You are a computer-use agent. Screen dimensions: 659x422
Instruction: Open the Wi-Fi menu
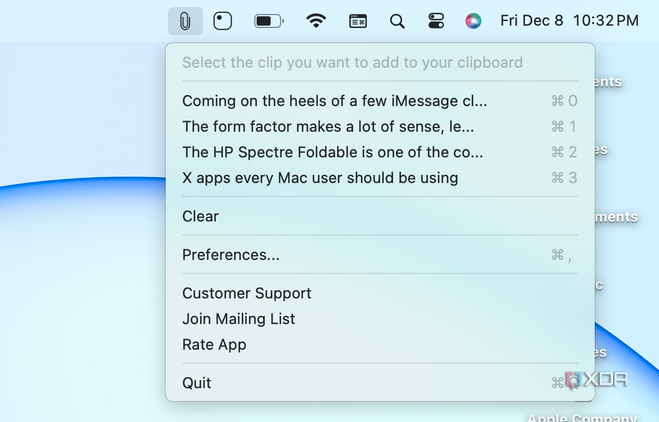(316, 21)
